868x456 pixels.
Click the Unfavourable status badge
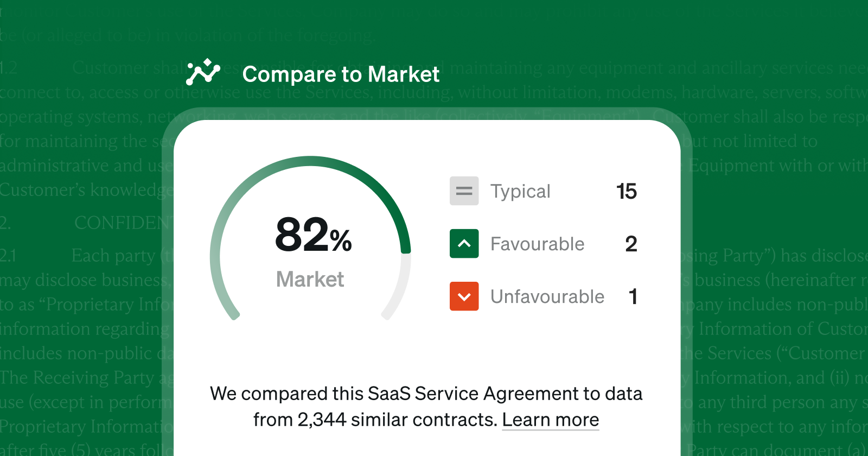[546, 296]
